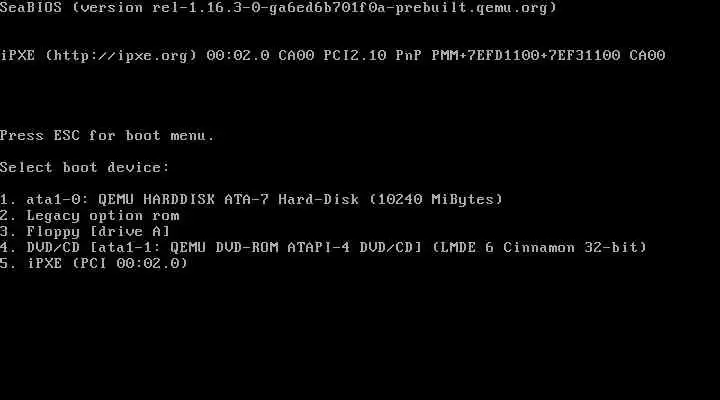Click the SeaBIOS word at top
720x400 pixels.
31,8
